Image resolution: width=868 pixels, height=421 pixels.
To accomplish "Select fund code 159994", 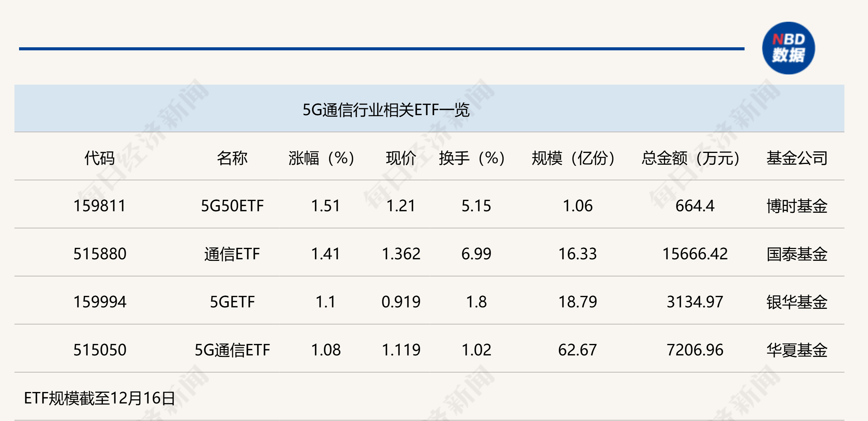I will [99, 302].
